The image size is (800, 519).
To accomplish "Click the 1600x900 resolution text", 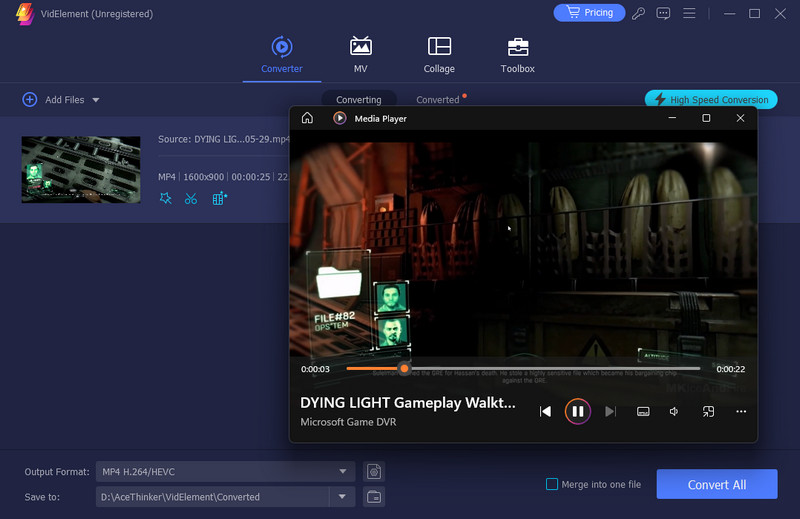I will (x=204, y=177).
